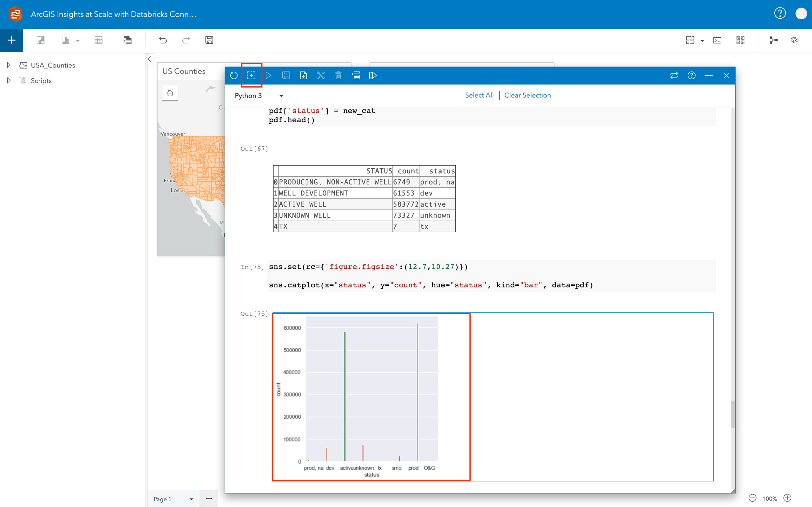Clear Selection of notebook cells
The width and height of the screenshot is (812, 507).
[527, 95]
